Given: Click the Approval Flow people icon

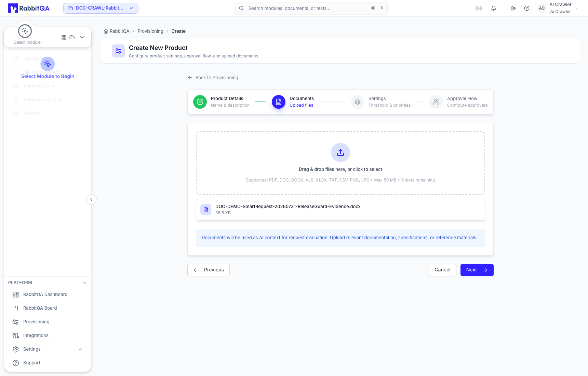Looking at the screenshot, I should (x=436, y=102).
